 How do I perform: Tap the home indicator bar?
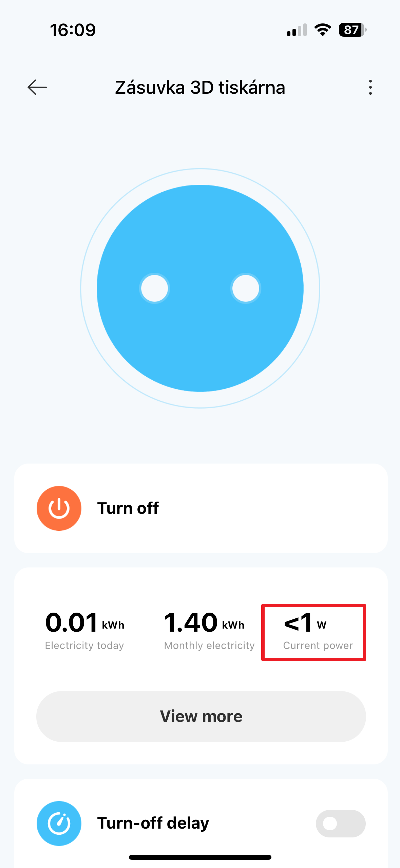(200, 857)
